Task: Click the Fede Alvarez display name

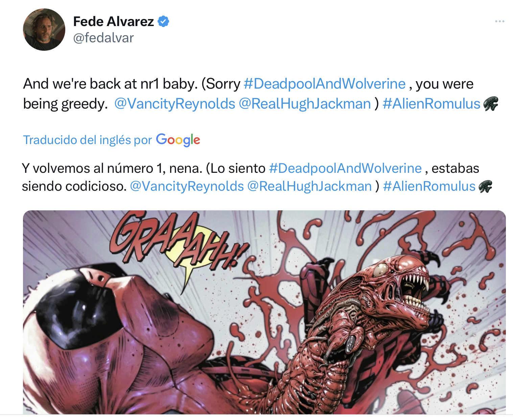Action: point(114,22)
